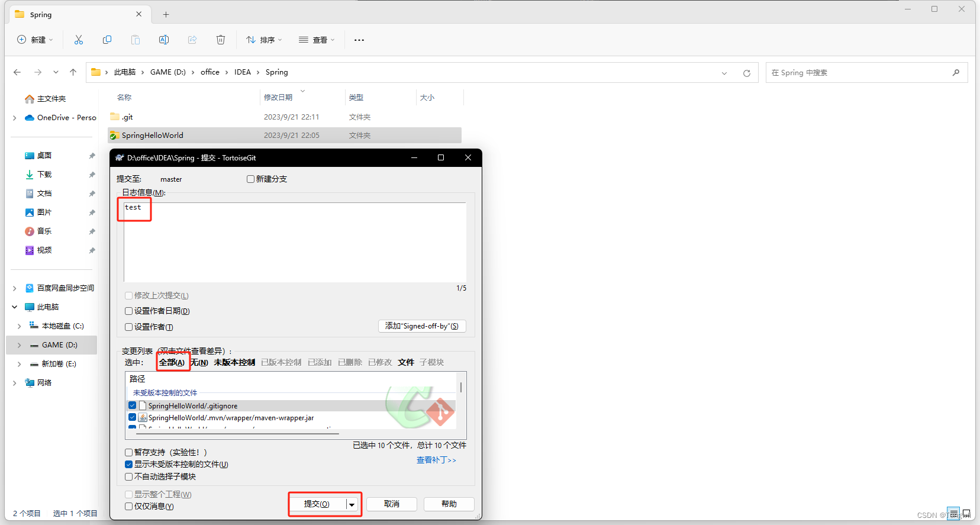Expand OneDrive - Perso tree node
The height and width of the screenshot is (525, 980).
pos(14,118)
